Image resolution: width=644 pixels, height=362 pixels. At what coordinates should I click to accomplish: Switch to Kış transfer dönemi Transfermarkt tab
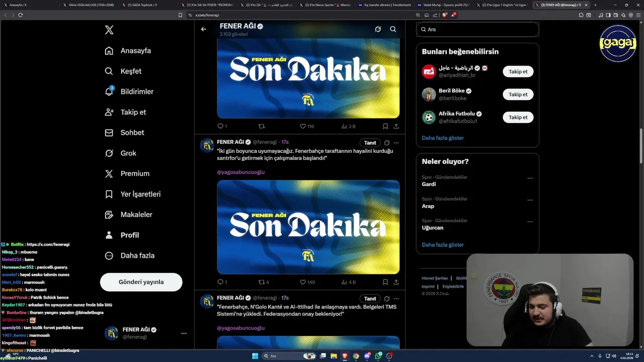(x=385, y=5)
